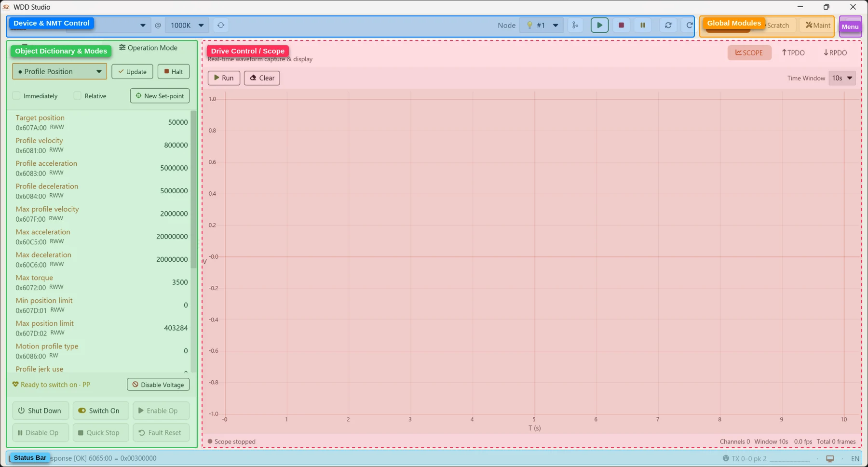Enable the Relative checkbox

tap(77, 95)
